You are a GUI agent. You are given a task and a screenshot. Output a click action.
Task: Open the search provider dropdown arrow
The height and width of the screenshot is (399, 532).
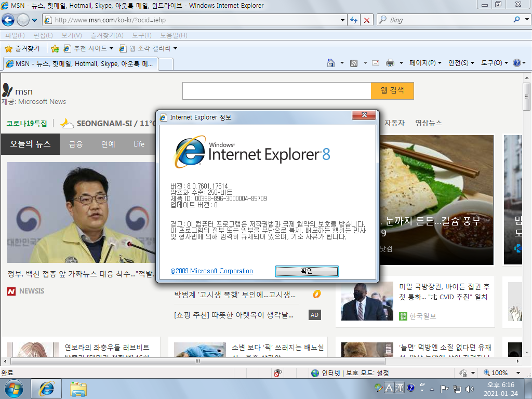pos(527,20)
